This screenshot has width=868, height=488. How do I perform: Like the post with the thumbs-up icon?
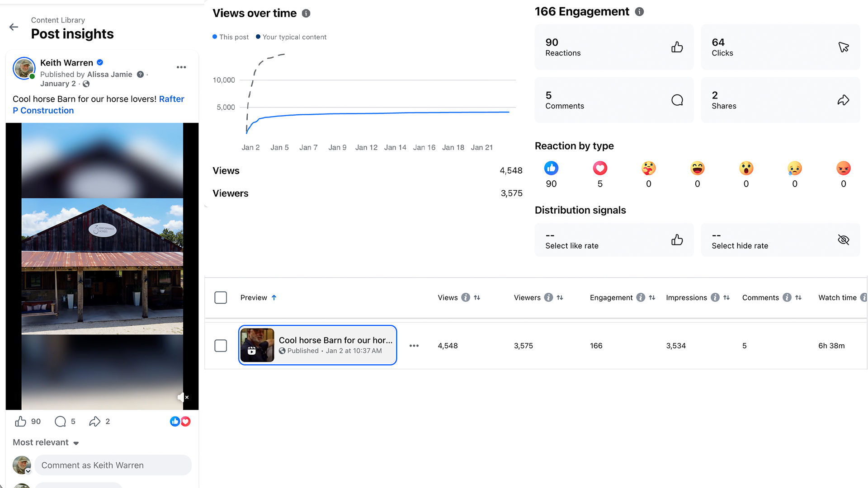tap(21, 422)
